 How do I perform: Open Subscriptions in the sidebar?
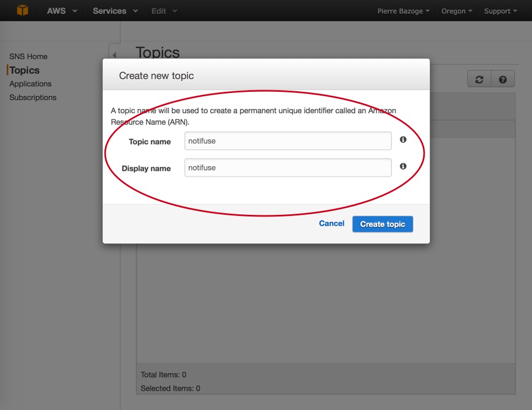click(33, 97)
